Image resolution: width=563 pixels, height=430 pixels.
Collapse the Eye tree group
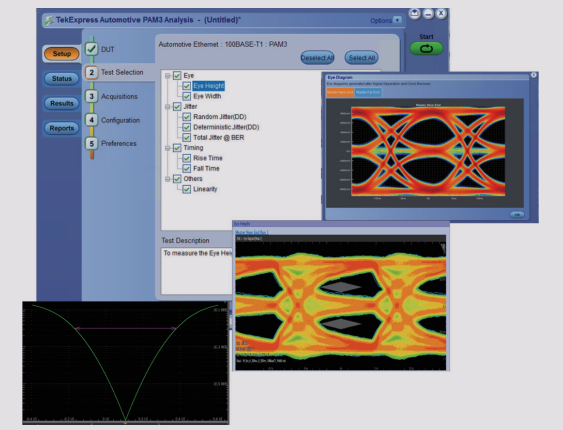pos(167,76)
